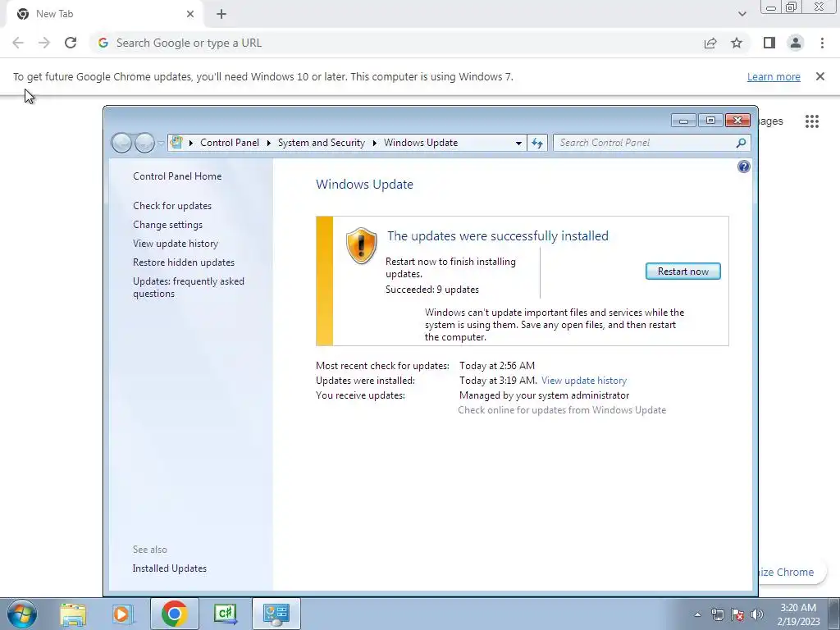Viewport: 840px width, 630px height.
Task: Click the Control Panel forward button
Action: 144,143
